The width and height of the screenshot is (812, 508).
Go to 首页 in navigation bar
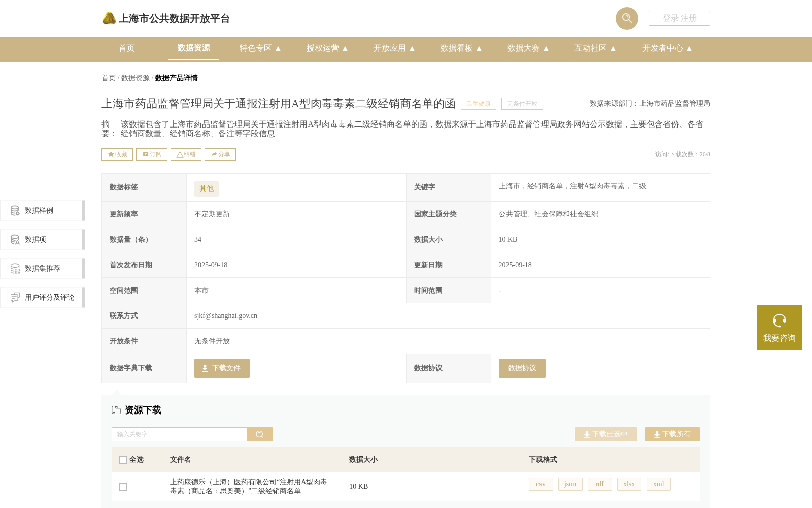tap(127, 48)
